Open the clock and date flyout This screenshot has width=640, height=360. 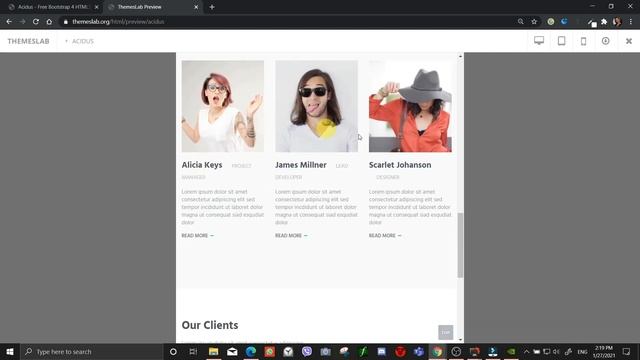click(604, 351)
